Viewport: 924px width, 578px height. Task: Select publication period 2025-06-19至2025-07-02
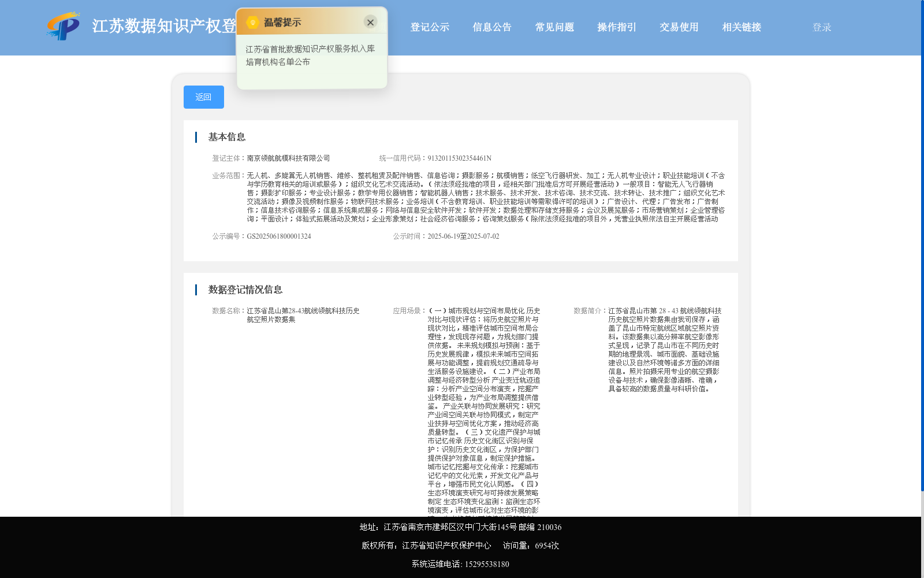point(464,236)
